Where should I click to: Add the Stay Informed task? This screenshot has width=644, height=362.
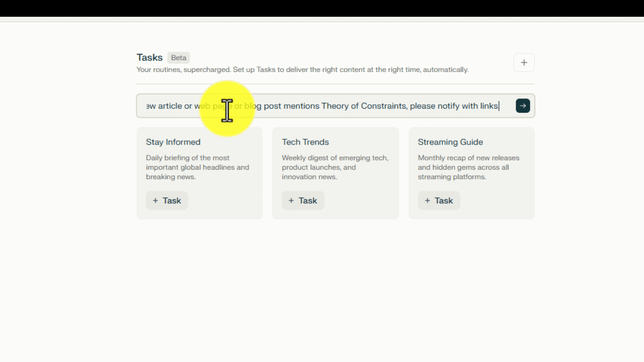(167, 201)
